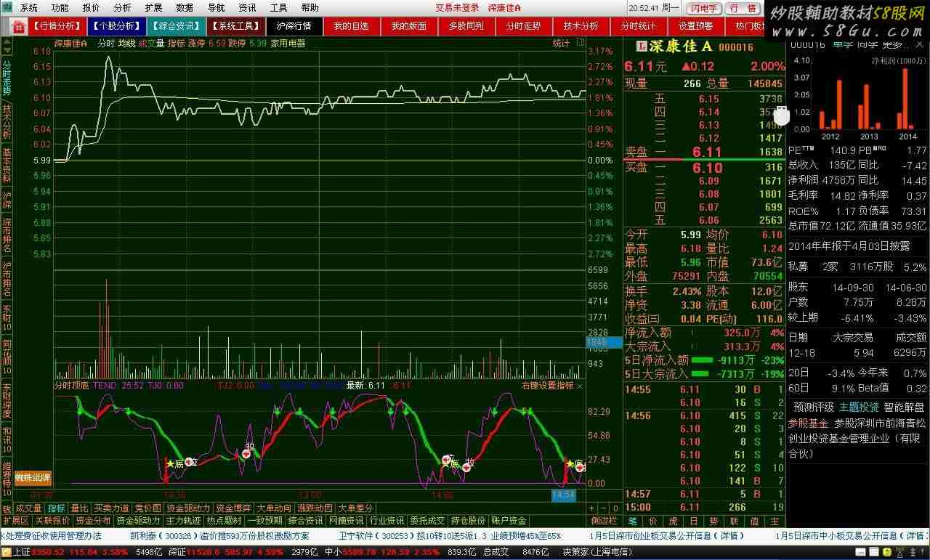
Task: Open the 扩展 menu
Action: [x=154, y=8]
